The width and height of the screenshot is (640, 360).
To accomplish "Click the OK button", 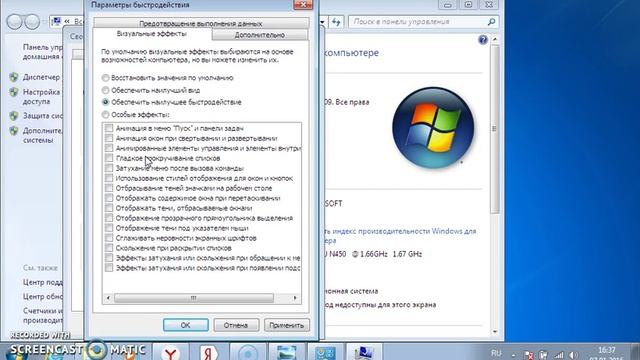I will tap(186, 325).
